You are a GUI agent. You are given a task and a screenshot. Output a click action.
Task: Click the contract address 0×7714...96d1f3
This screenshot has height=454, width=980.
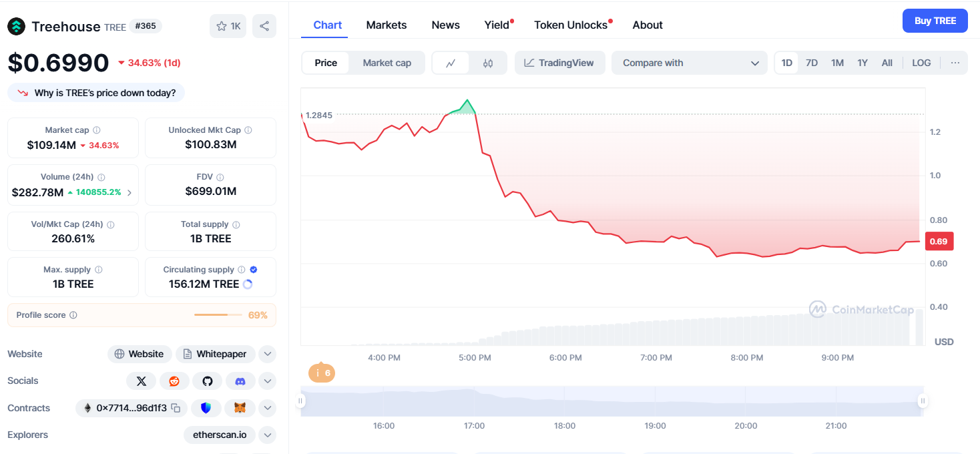click(x=132, y=408)
